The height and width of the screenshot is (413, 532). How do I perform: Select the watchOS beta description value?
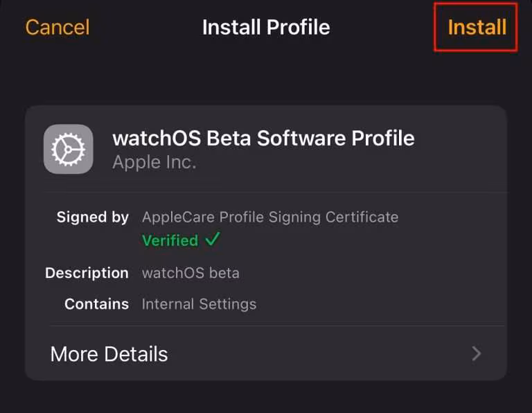pyautogui.click(x=190, y=273)
